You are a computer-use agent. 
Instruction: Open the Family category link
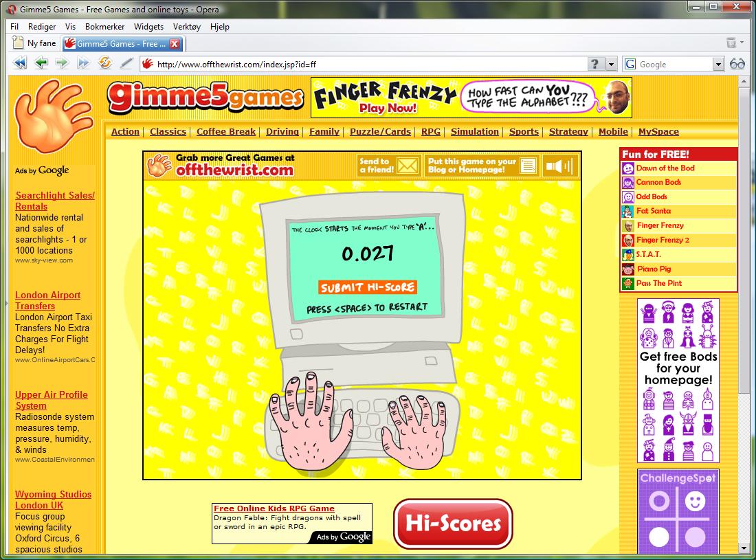click(x=324, y=131)
